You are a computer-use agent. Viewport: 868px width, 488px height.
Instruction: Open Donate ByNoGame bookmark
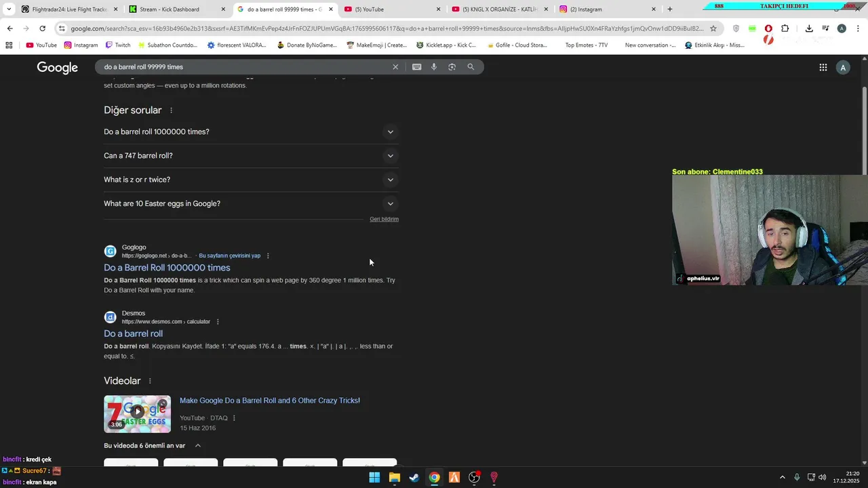307,45
